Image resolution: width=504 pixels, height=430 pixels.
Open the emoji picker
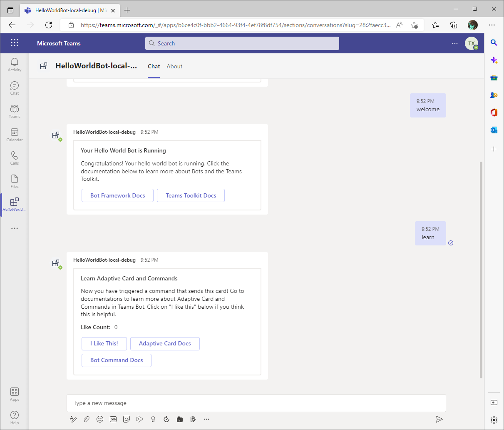(100, 419)
